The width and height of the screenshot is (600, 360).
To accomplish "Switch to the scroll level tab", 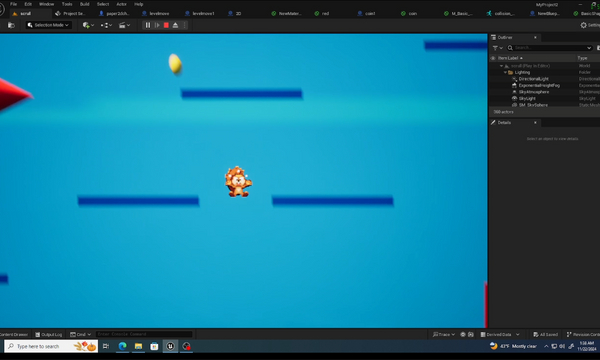I will (x=26, y=13).
